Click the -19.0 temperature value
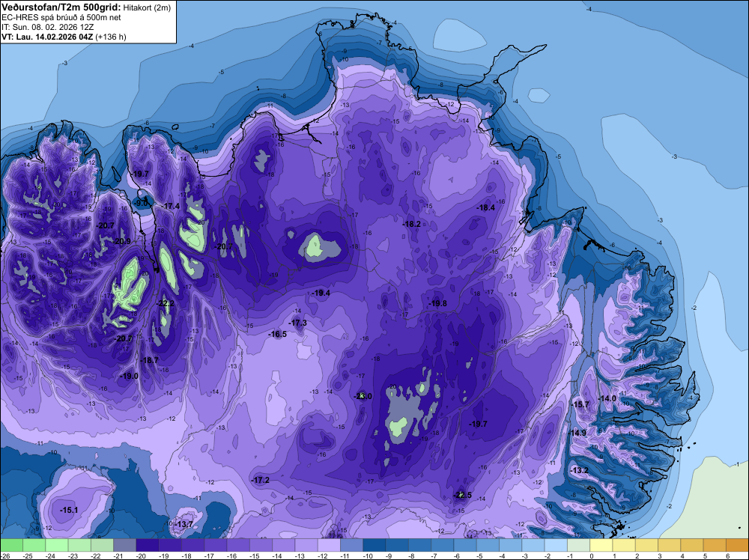749x560 pixels. (129, 376)
